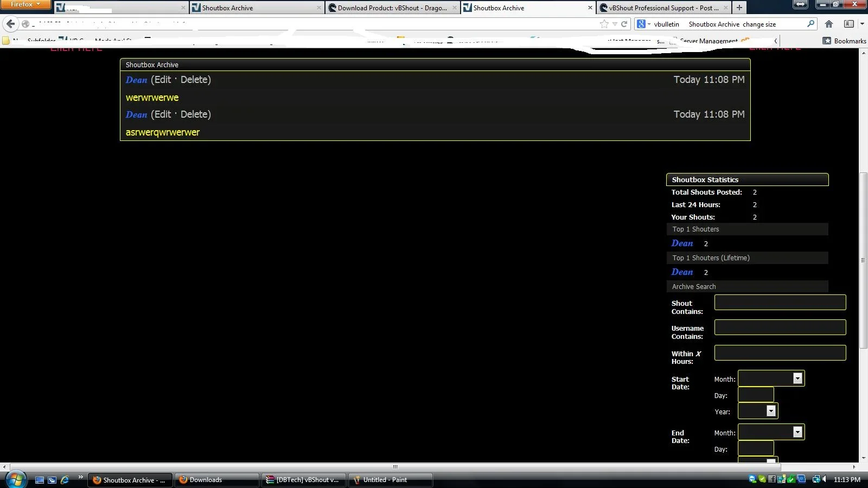Screen dimensions: 868x488
Task: Reload the page with the refresh icon
Action: click(624, 24)
